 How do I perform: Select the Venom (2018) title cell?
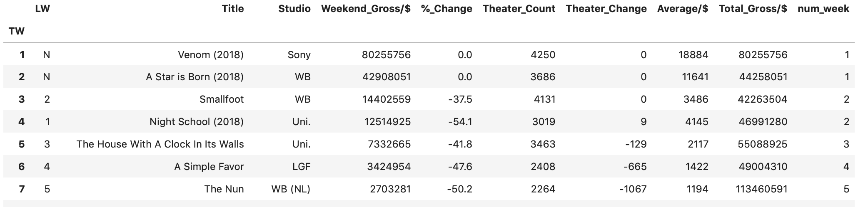(x=210, y=55)
